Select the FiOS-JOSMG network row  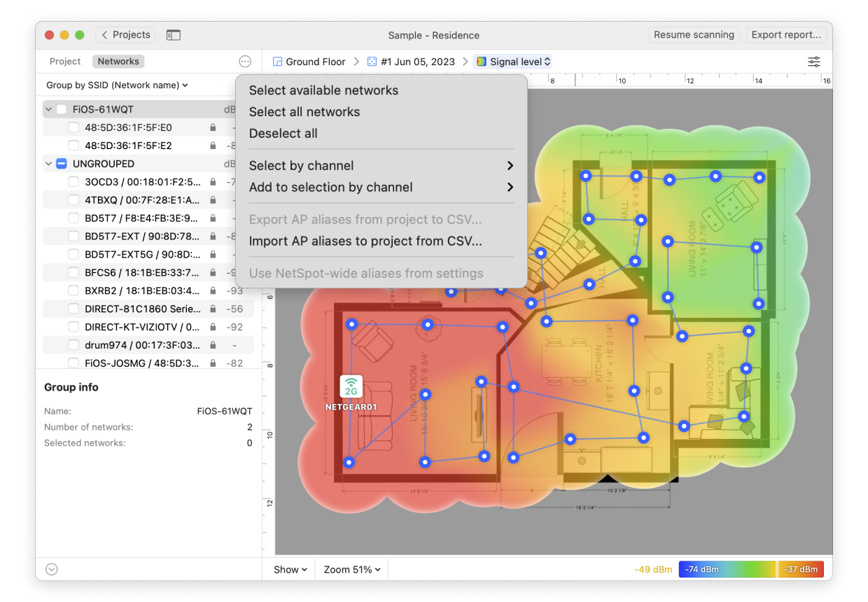coord(148,363)
